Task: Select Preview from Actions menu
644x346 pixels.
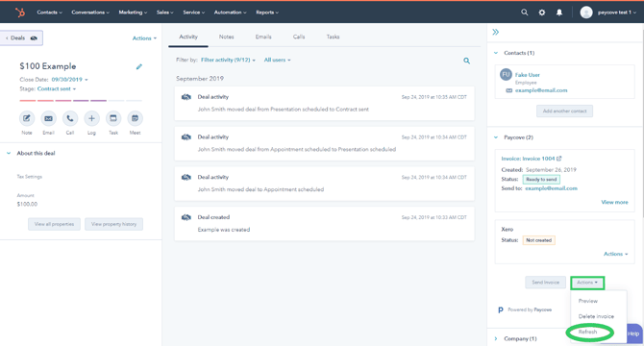Action: coord(587,301)
